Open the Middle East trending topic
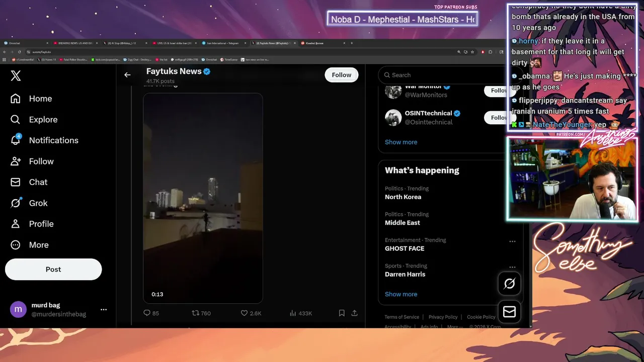Screen dimensions: 644x362 tap(403, 223)
